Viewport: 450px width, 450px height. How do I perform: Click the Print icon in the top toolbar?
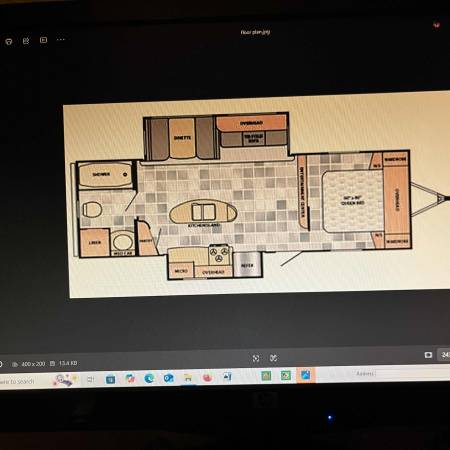(9, 42)
